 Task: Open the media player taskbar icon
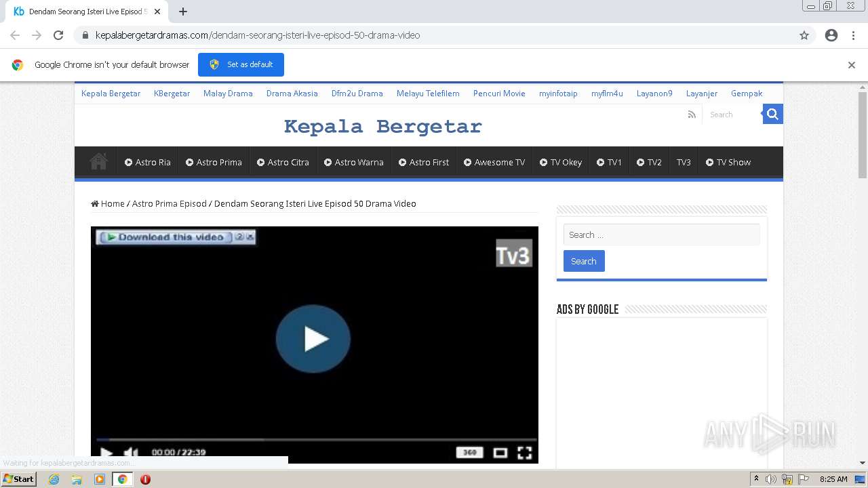[100, 479]
